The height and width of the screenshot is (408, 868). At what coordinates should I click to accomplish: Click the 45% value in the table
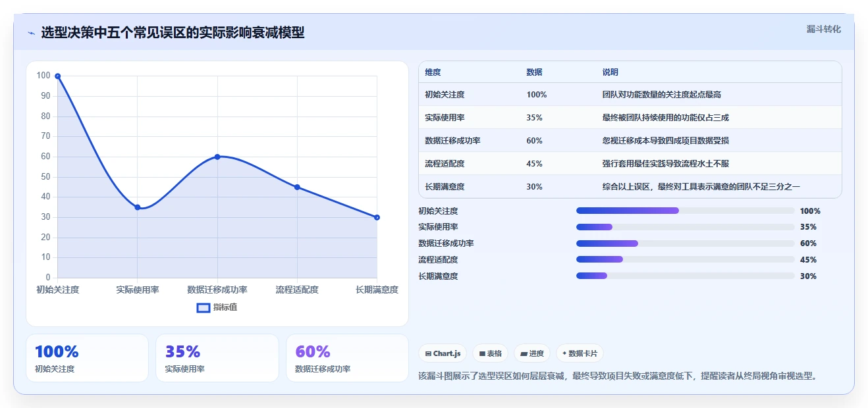(535, 164)
